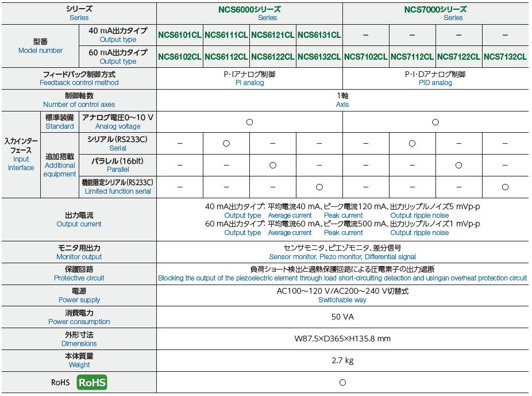
Task: Click the AC100~120 V/AC200~240 V text
Action: [x=342, y=291]
